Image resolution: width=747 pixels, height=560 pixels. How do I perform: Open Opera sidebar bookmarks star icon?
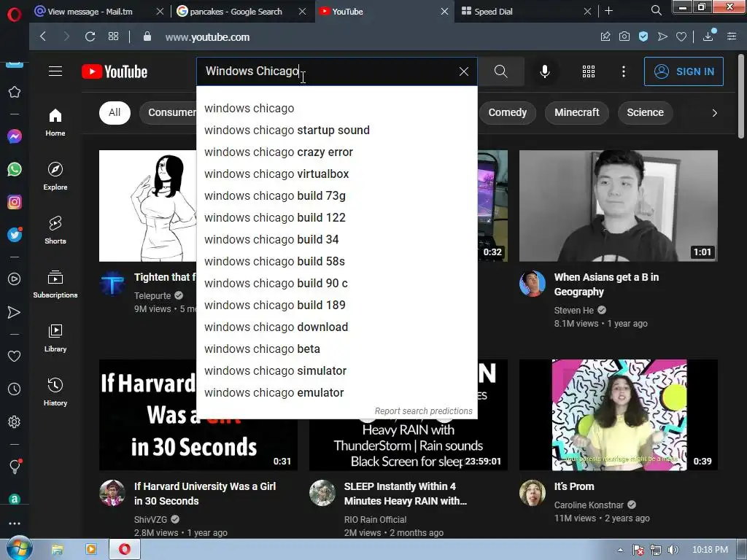coord(15,92)
